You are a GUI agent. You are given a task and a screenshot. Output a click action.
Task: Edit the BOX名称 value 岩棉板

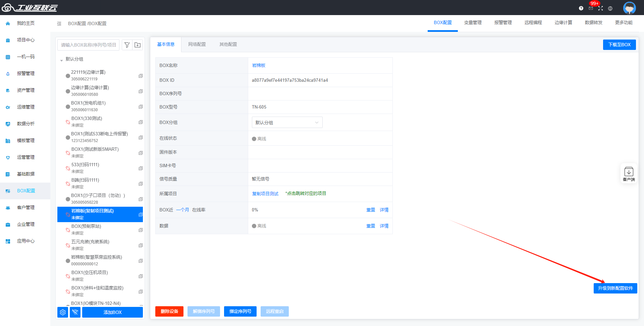[259, 65]
